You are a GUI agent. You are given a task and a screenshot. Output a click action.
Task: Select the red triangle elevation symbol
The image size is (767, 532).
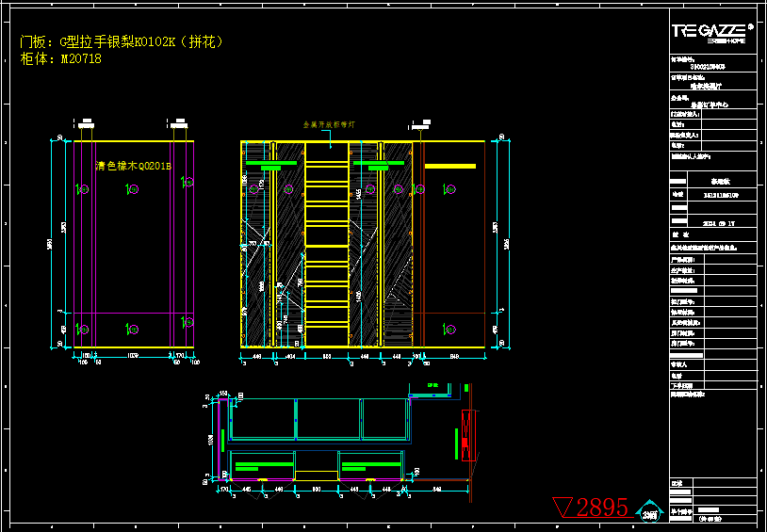coord(564,508)
